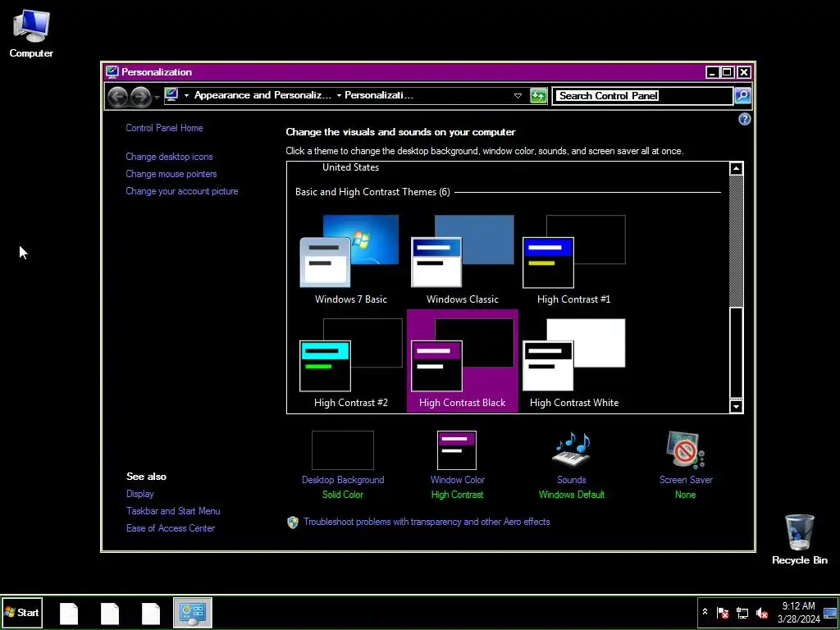This screenshot has width=840, height=630.
Task: Click the Forward navigation arrow
Action: [141, 97]
